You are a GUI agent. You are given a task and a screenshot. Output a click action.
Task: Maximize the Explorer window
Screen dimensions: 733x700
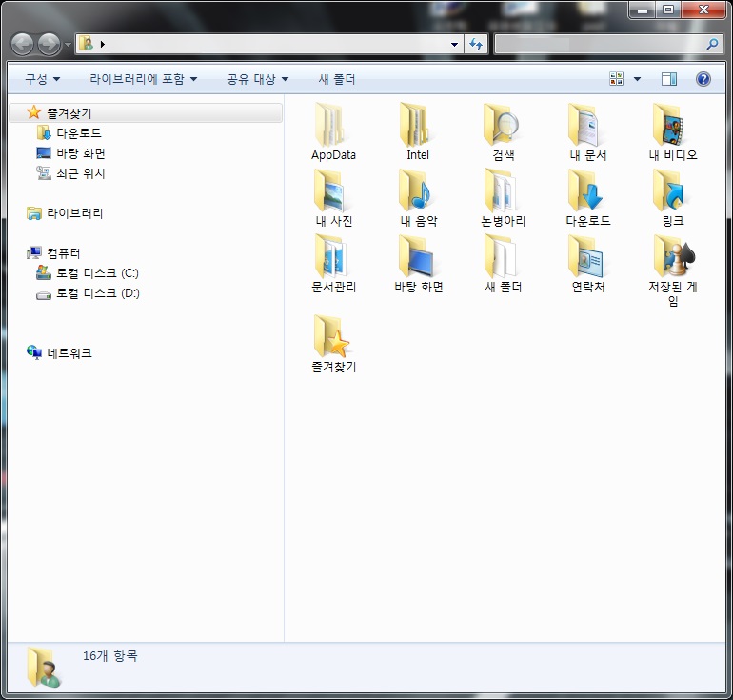pos(668,10)
